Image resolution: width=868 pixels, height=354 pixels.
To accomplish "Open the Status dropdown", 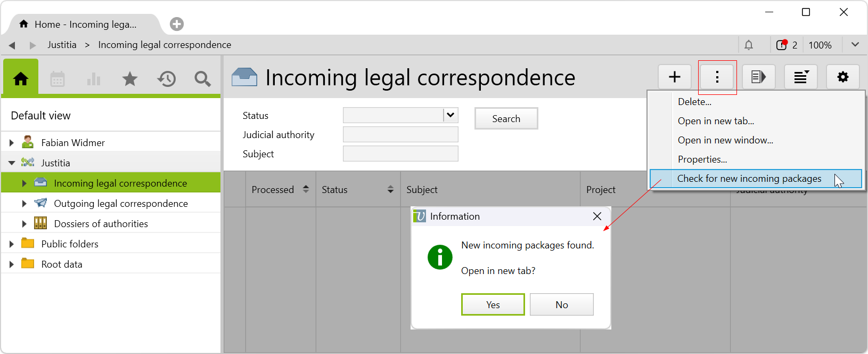I will (451, 115).
